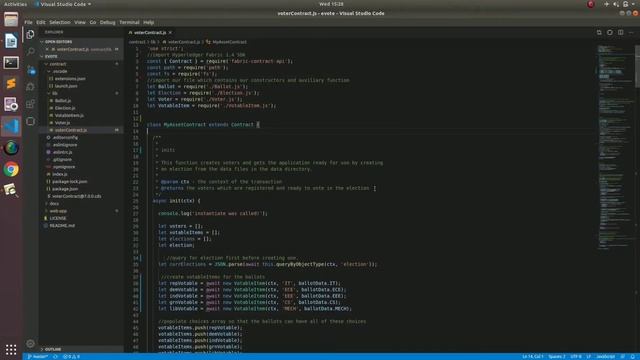Switch to Visual Studio Code in dock
Viewport: 640px width, 360px height.
coord(11,127)
